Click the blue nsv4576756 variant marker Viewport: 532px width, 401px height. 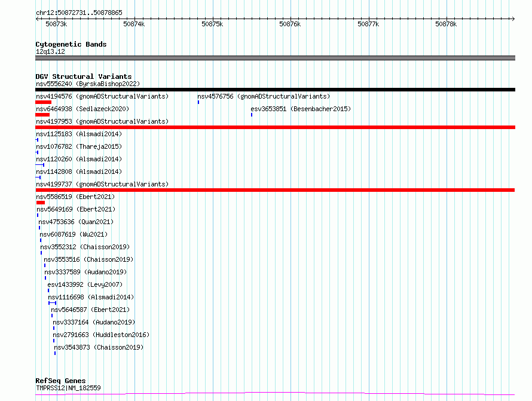198,102
